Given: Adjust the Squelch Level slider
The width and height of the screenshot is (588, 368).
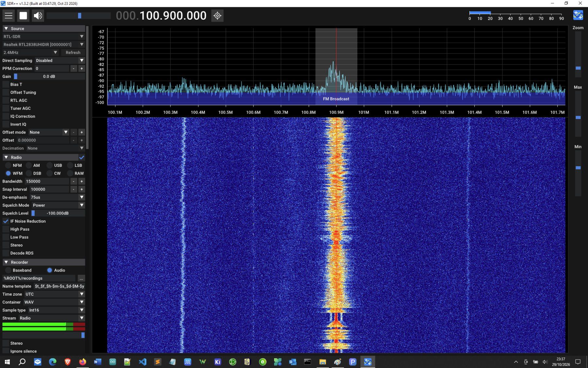Looking at the screenshot, I should coord(58,213).
